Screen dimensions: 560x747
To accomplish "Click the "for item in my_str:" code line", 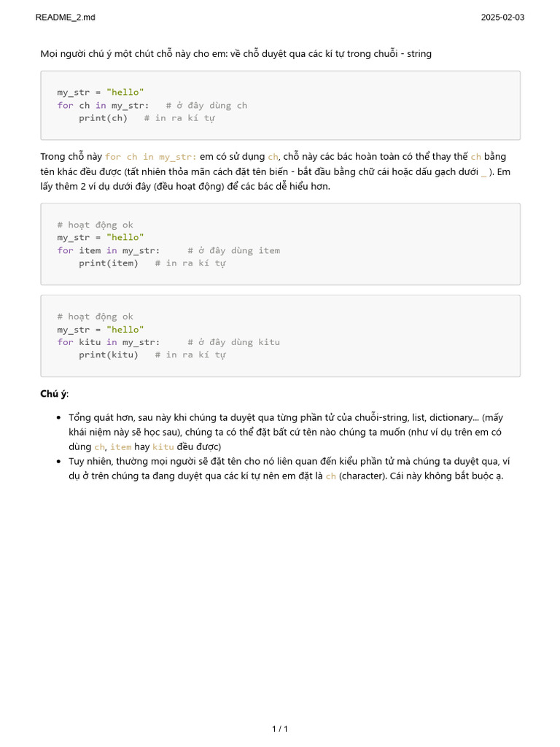I will coord(109,250).
